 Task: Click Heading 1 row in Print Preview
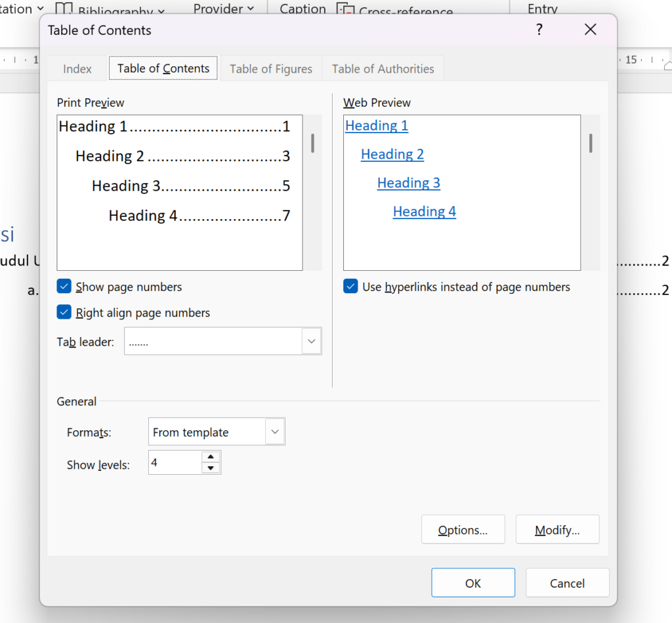click(x=175, y=127)
